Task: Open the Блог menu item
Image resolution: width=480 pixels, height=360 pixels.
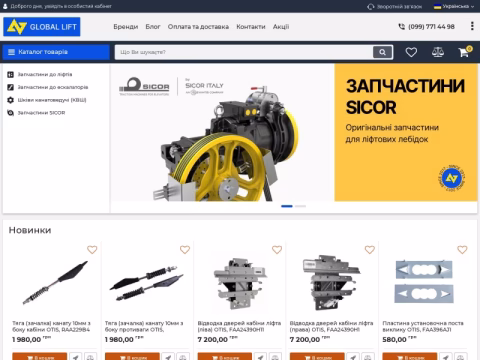Action: (x=153, y=27)
